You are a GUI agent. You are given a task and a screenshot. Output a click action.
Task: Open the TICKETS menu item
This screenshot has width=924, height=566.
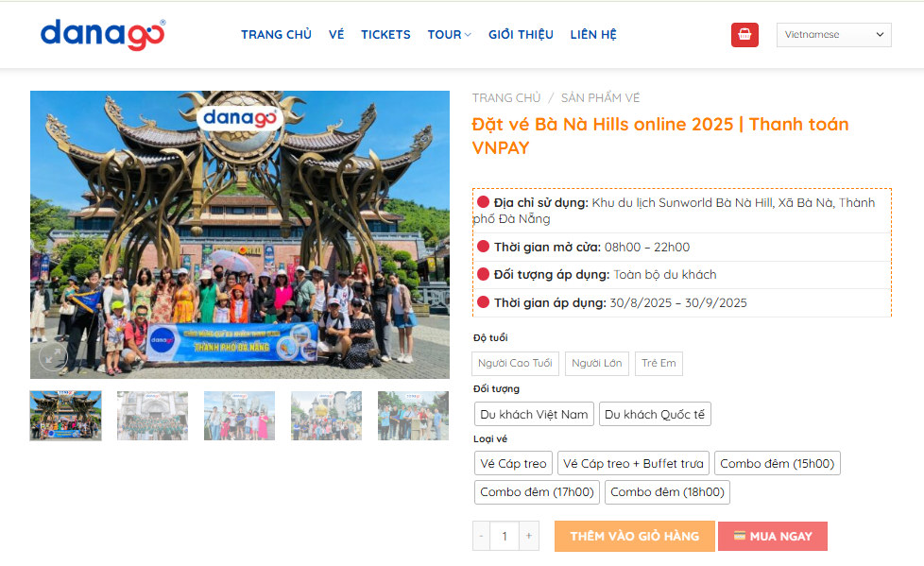pyautogui.click(x=386, y=35)
